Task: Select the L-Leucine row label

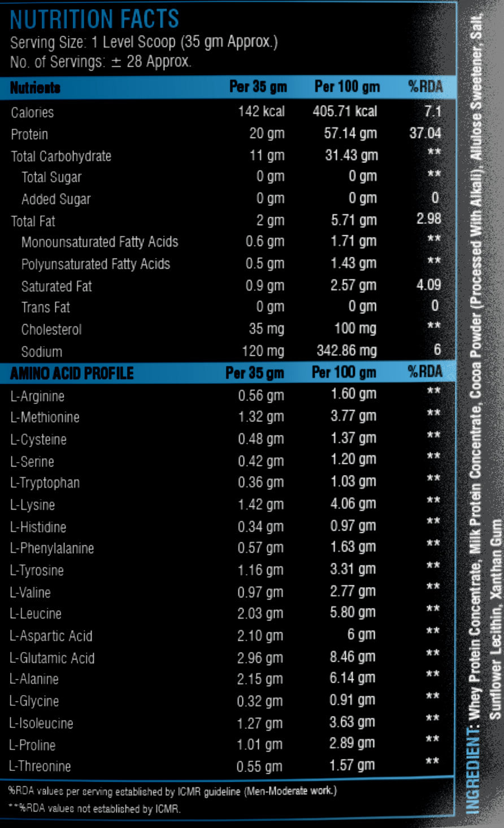Action: [x=36, y=614]
